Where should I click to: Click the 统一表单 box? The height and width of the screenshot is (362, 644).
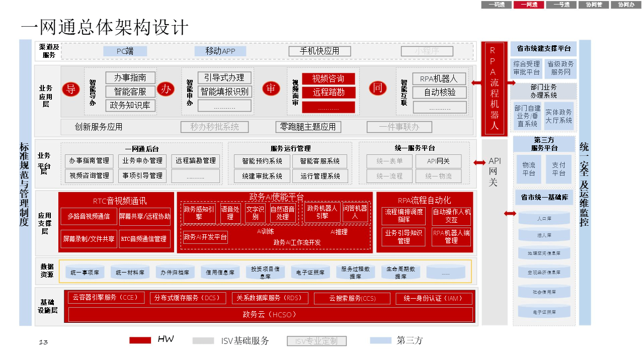[389, 161]
